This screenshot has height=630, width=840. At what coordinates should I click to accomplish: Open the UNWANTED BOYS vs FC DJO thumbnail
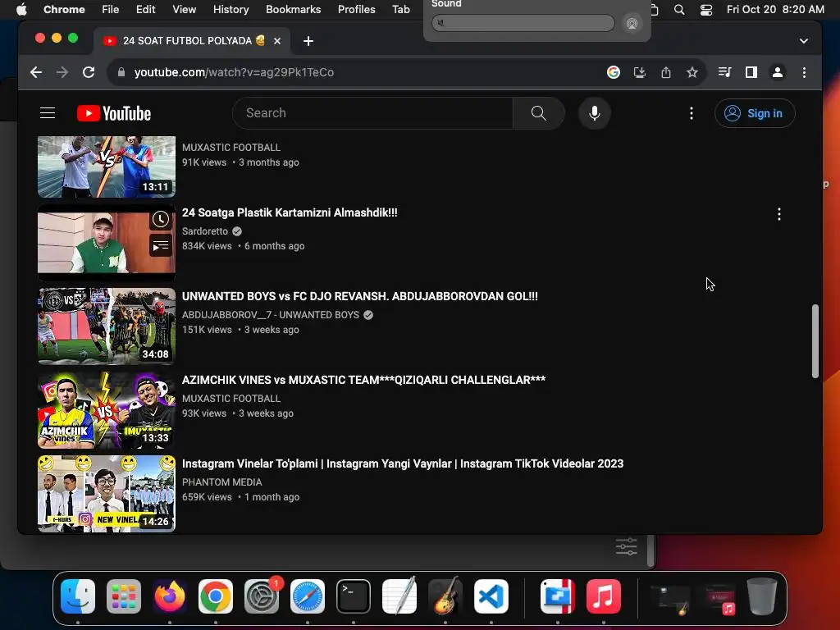[x=107, y=326]
